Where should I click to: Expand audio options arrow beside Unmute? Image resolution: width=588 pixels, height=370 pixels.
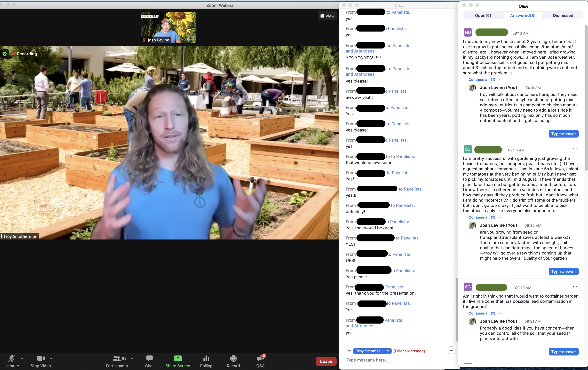click(x=22, y=359)
